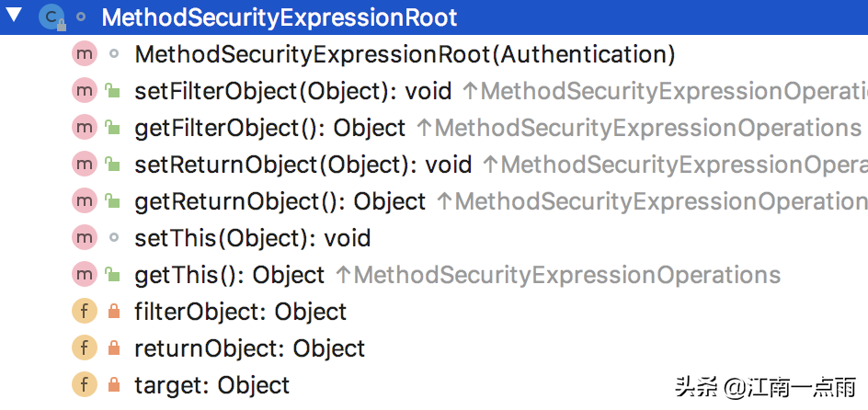Image resolution: width=868 pixels, height=410 pixels.
Task: Click the method icon for getFilterObject
Action: (x=85, y=128)
